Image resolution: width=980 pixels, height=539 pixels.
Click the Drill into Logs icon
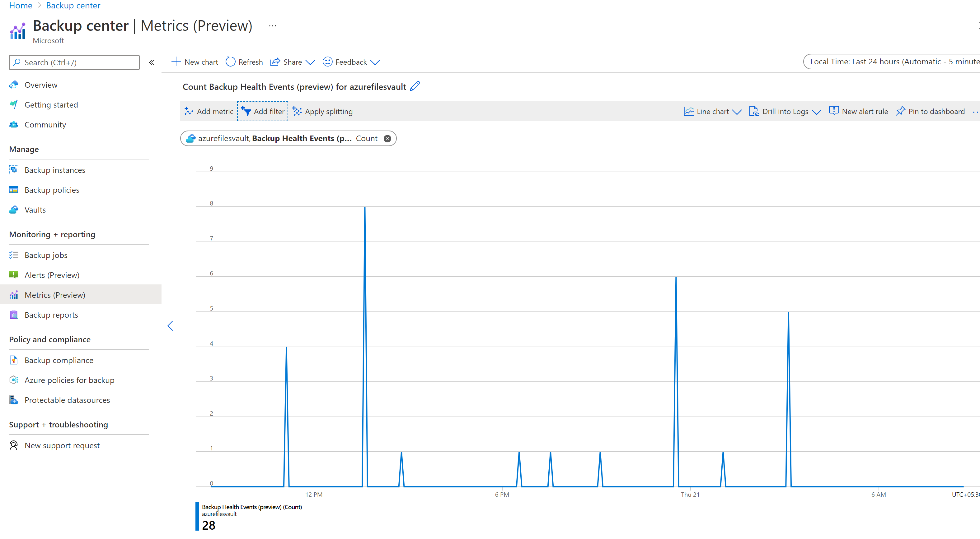[753, 111]
